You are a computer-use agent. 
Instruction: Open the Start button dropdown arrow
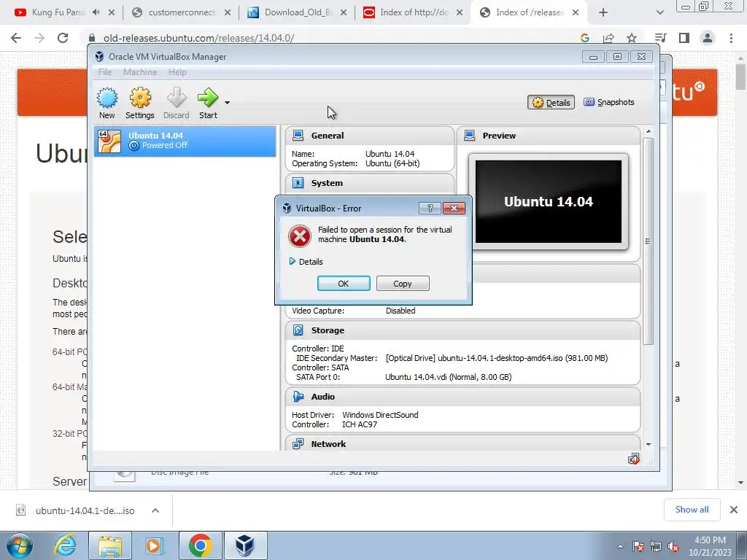228,102
